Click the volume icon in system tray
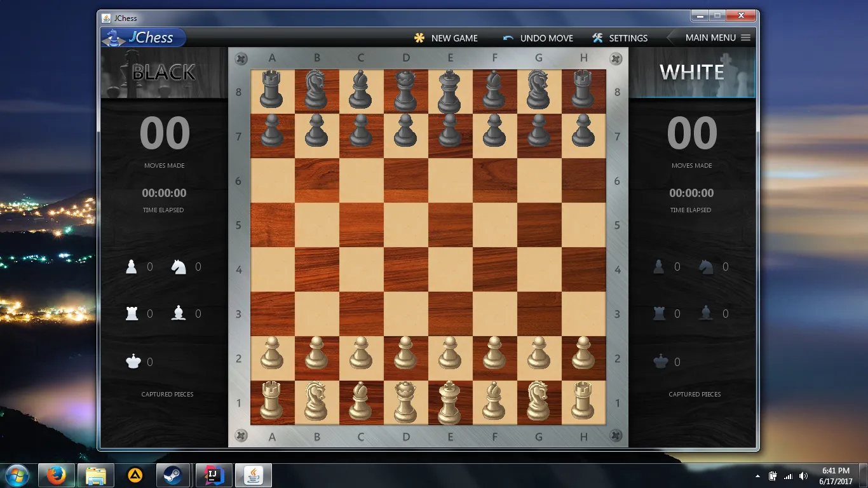Image resolution: width=868 pixels, height=488 pixels. coord(803,476)
